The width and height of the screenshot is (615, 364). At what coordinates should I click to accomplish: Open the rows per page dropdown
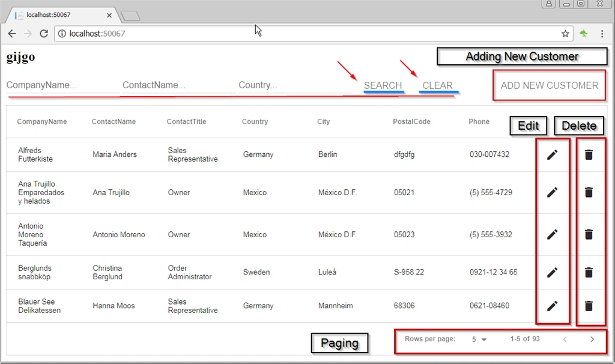[479, 339]
